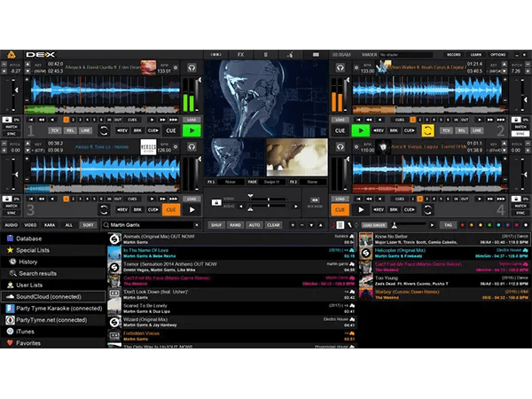
Task: Click the deck 1 pitch slider handle
Action: coord(16,90)
